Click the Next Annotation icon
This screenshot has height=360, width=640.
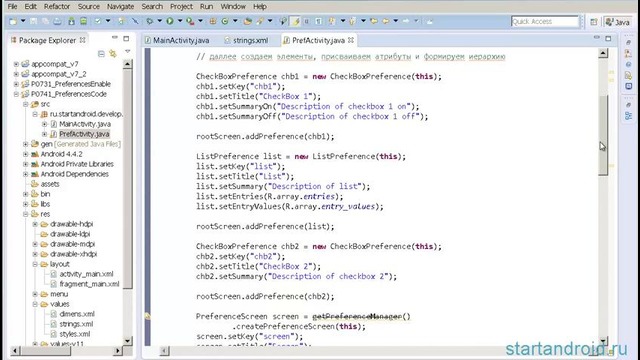coord(331,21)
